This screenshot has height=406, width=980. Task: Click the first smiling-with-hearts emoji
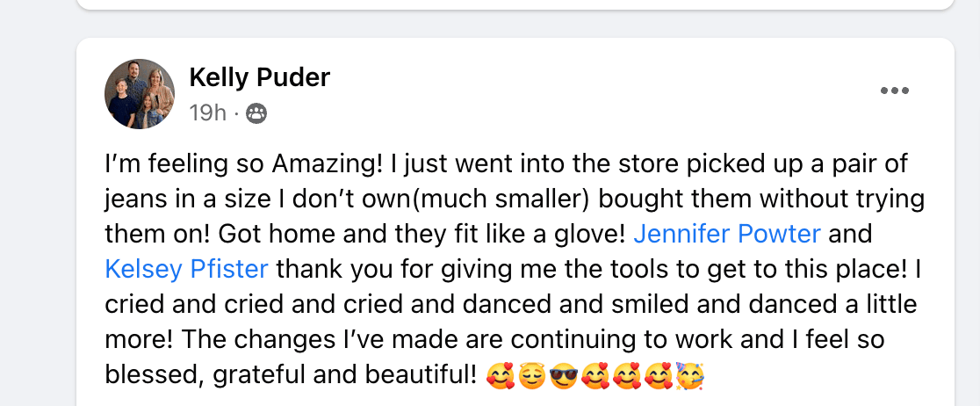tap(500, 377)
